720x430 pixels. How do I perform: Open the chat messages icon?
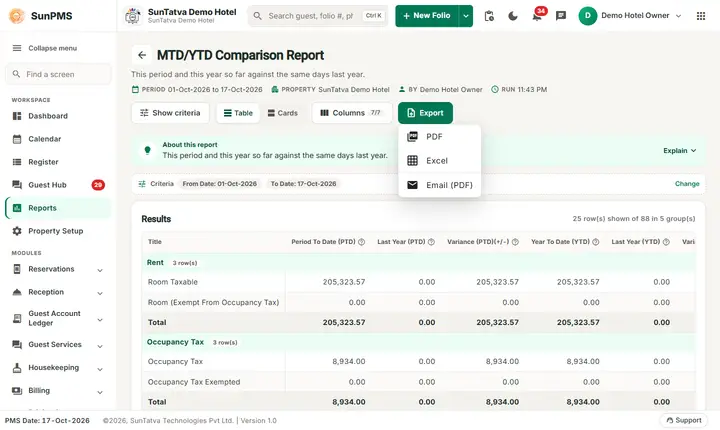click(x=561, y=16)
